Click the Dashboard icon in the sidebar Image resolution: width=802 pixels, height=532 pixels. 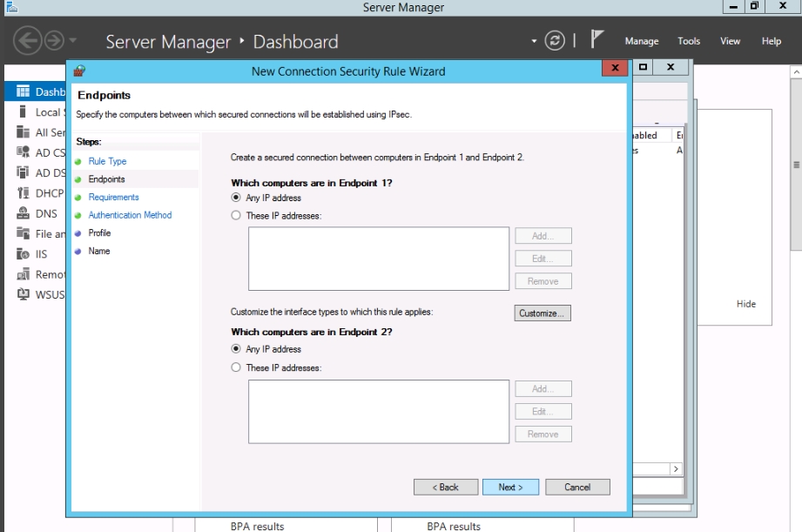(x=23, y=91)
